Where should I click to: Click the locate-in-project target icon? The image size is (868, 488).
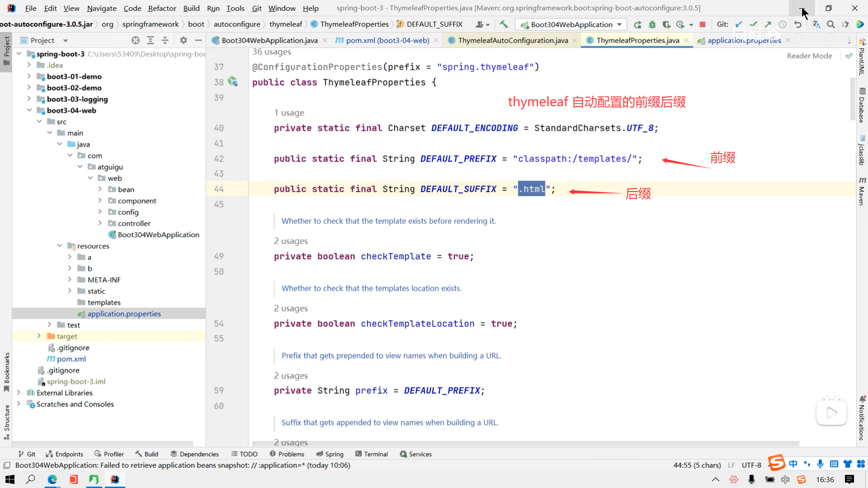click(x=135, y=40)
